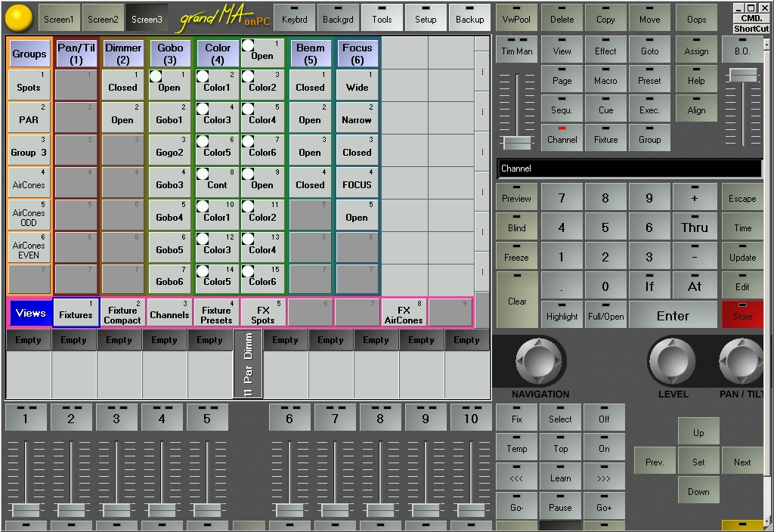Click the >>> step forward key
The image size is (774, 532).
point(604,477)
